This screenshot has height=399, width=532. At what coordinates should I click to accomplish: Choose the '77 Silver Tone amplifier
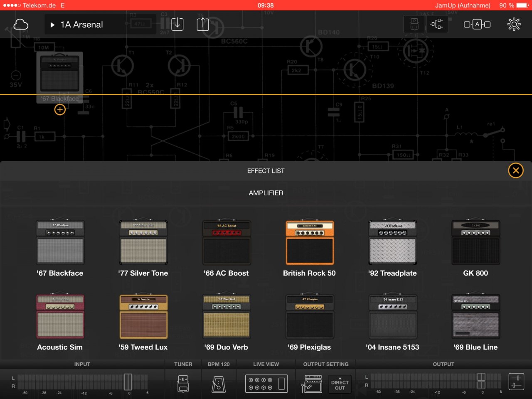[143, 249]
